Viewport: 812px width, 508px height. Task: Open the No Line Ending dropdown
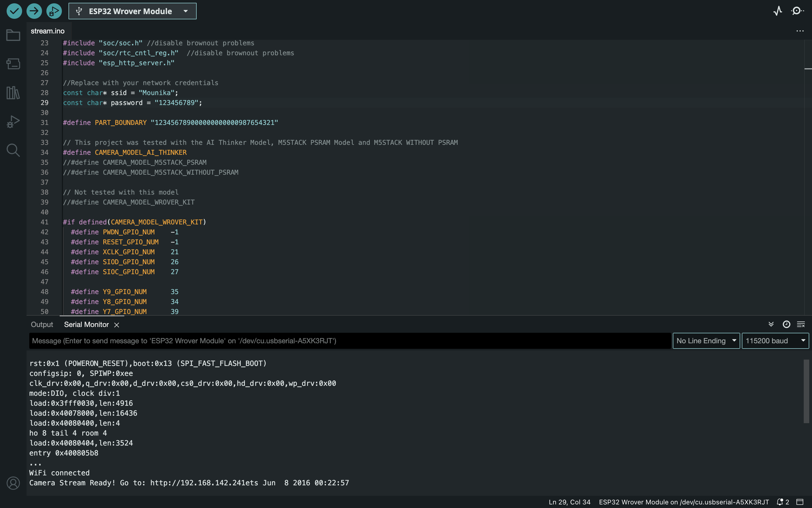click(x=706, y=341)
